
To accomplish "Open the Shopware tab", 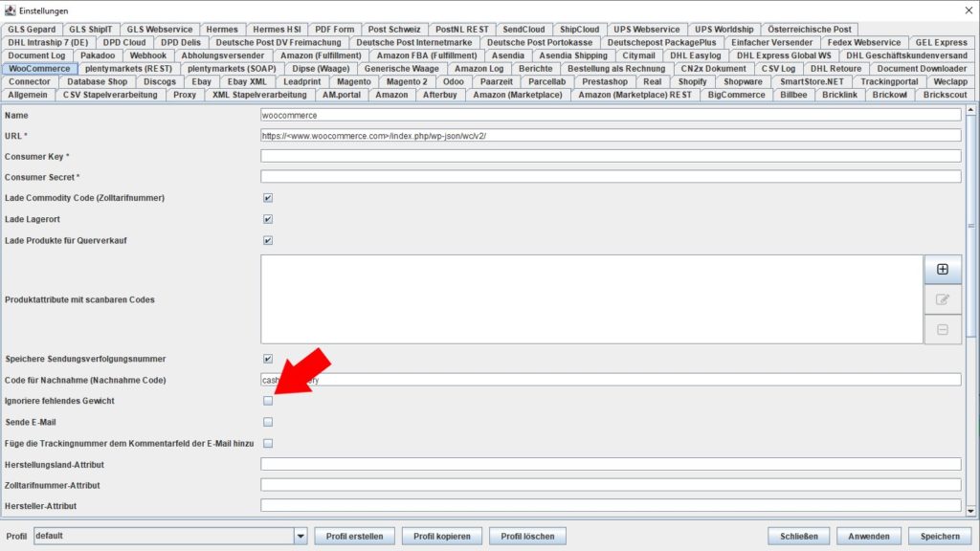I will (x=743, y=82).
